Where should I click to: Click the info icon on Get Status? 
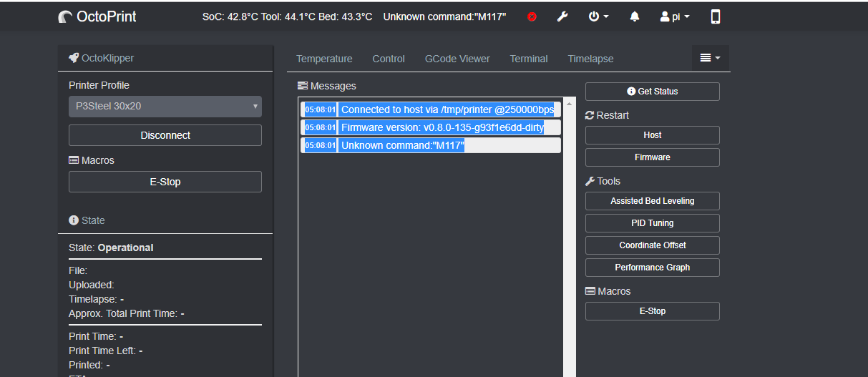631,92
